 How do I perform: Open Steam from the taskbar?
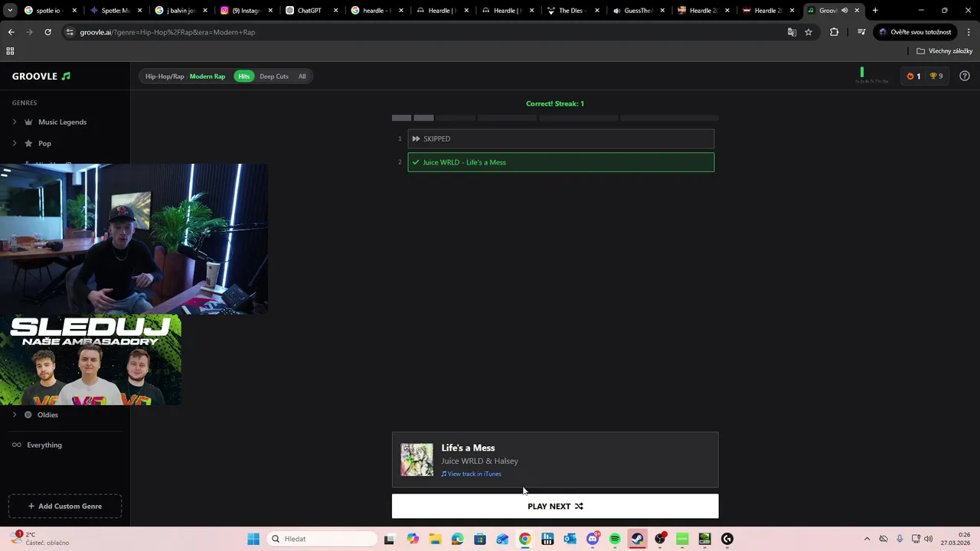[x=637, y=539]
